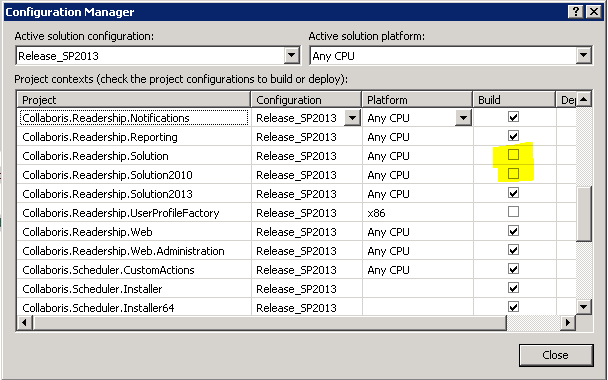This screenshot has height=380, width=608.
Task: Click Configuration cell for Collaboris.Readership.Solution
Action: pyautogui.click(x=307, y=156)
